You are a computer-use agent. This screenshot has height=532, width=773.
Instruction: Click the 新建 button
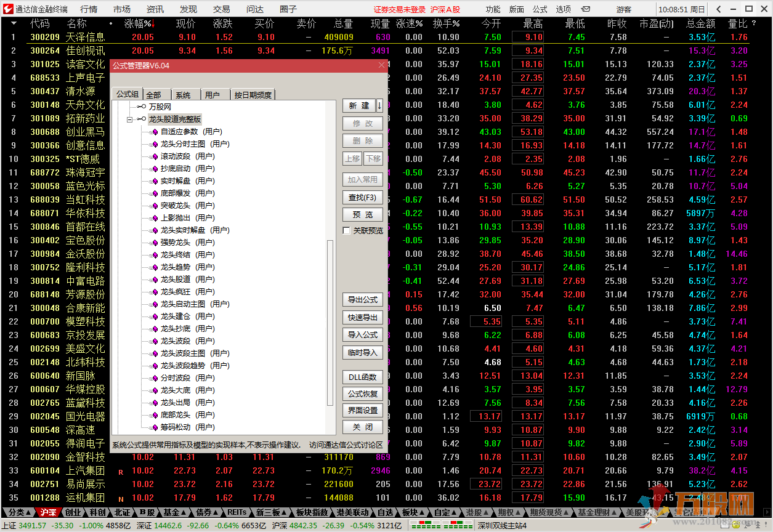pos(359,106)
